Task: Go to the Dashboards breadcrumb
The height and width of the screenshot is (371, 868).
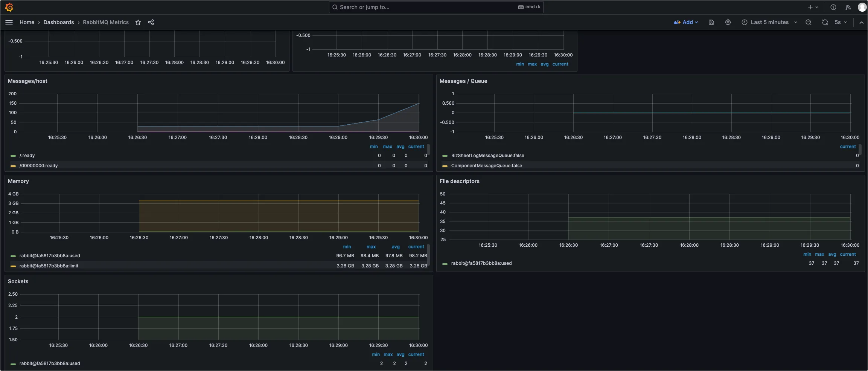Action: coord(59,22)
